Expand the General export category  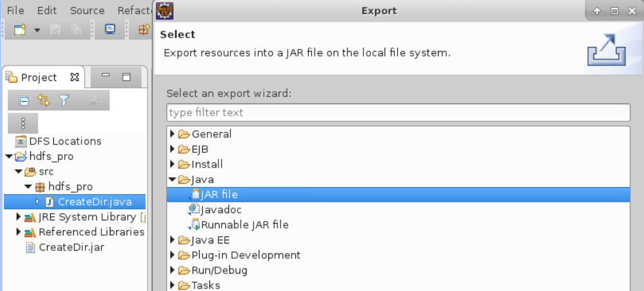[171, 134]
